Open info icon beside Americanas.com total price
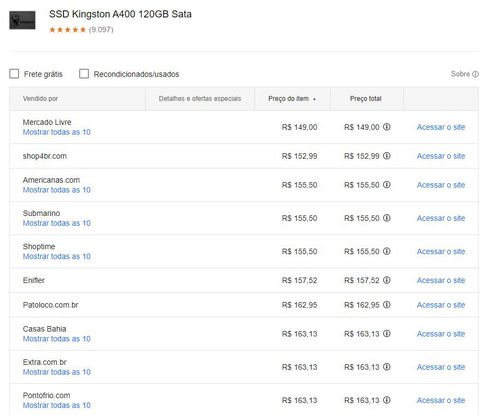The image size is (500, 415). click(x=387, y=185)
